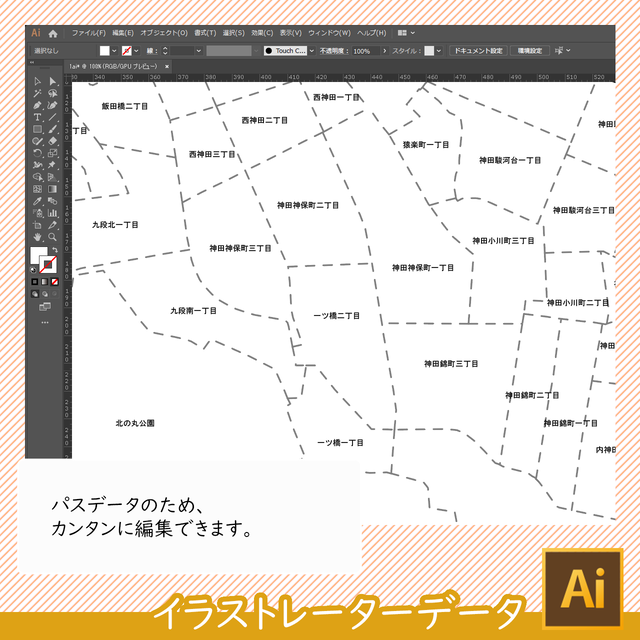Open the stroke color dropdown arrow

136,51
